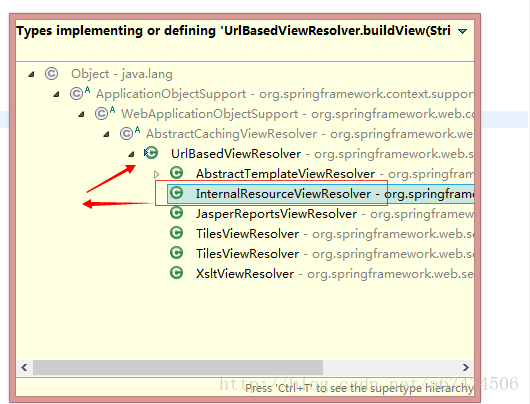Select AbstractTemplateViewResolver in the hierarchy
The height and width of the screenshot is (404, 530).
pos(335,173)
